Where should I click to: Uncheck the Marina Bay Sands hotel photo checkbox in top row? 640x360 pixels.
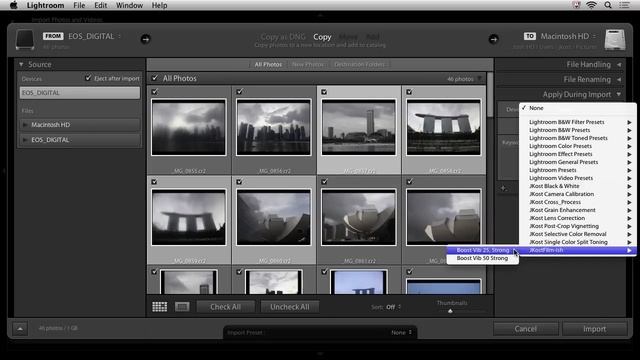pyautogui.click(x=409, y=92)
